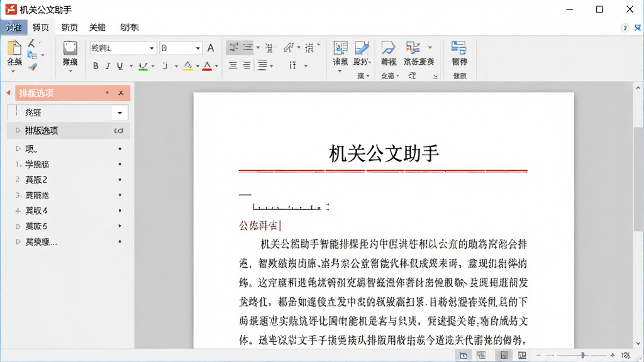
Task: Click the blue pin icon beside the help icon
Action: pos(638,28)
